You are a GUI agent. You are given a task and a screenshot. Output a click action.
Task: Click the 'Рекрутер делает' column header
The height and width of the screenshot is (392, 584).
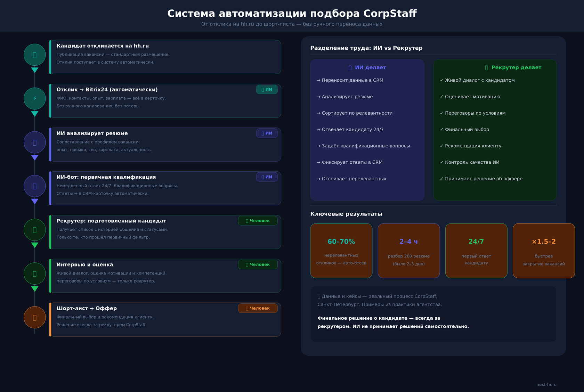tap(513, 67)
